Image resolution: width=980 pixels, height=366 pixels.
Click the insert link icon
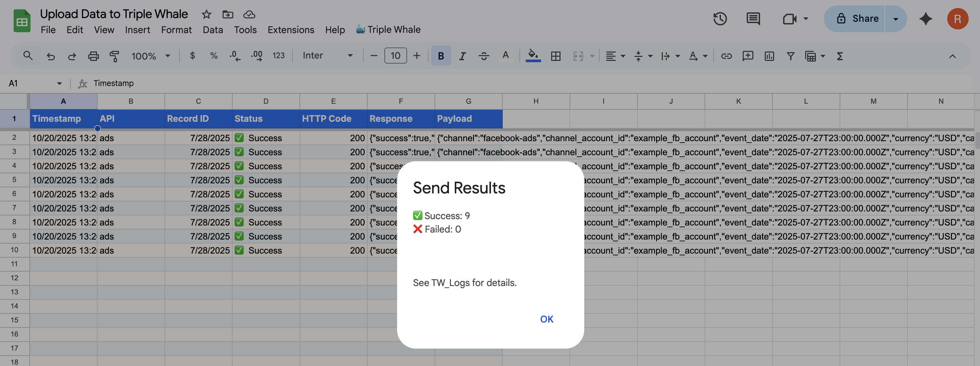[726, 56]
